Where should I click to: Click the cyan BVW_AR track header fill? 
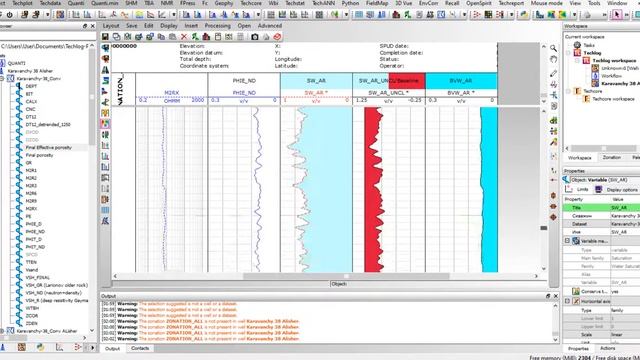click(x=461, y=81)
